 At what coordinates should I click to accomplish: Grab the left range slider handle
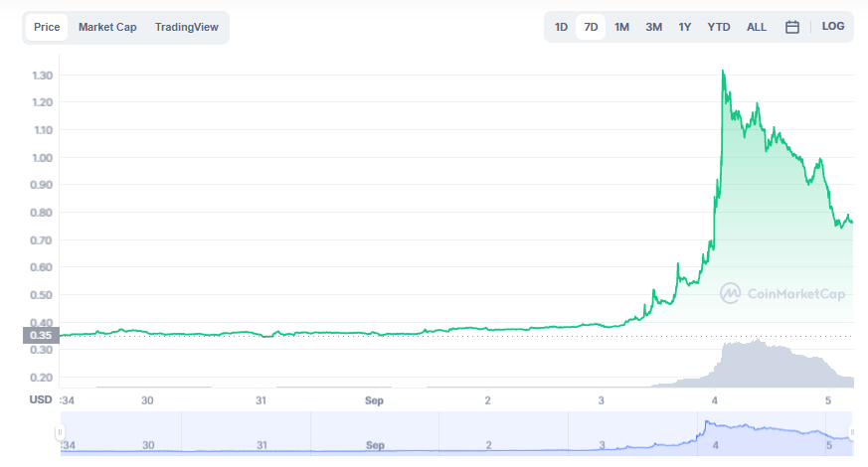(60, 432)
